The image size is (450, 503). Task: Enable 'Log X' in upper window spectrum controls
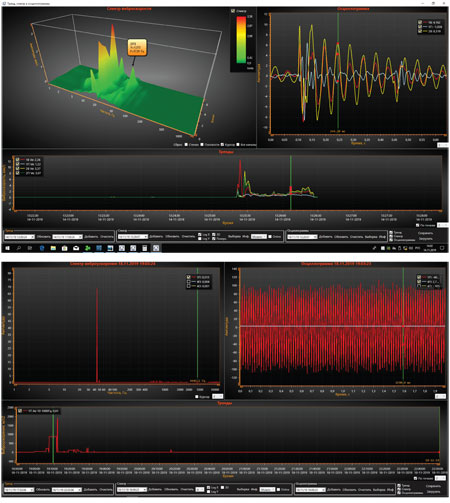tap(200, 235)
